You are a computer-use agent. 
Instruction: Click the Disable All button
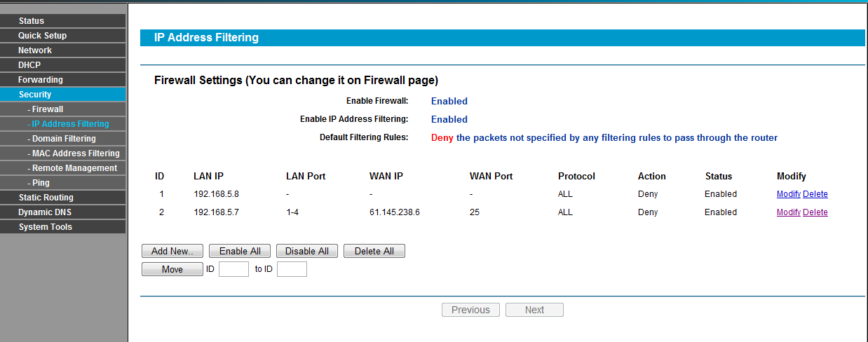pyautogui.click(x=307, y=251)
